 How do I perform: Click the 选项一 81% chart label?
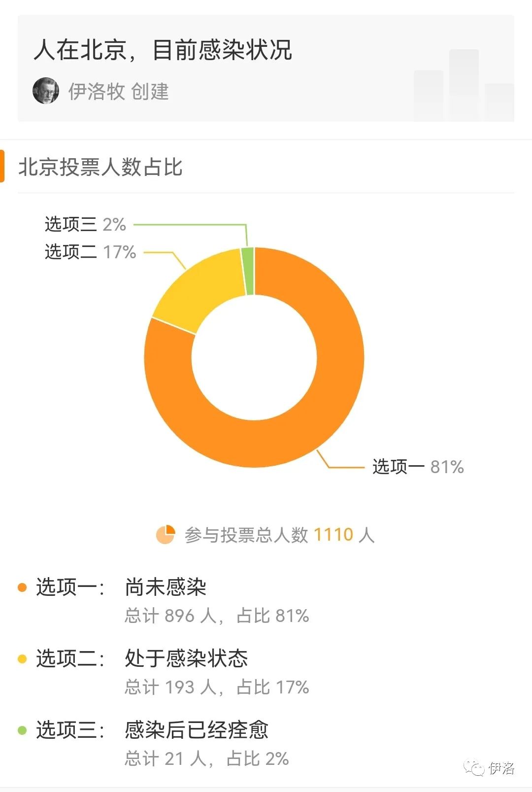point(418,466)
